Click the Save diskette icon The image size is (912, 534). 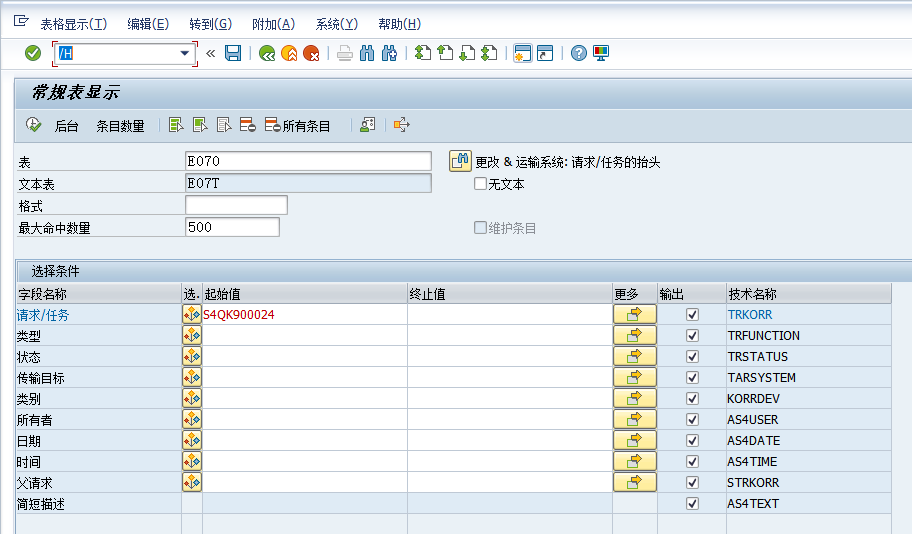233,54
